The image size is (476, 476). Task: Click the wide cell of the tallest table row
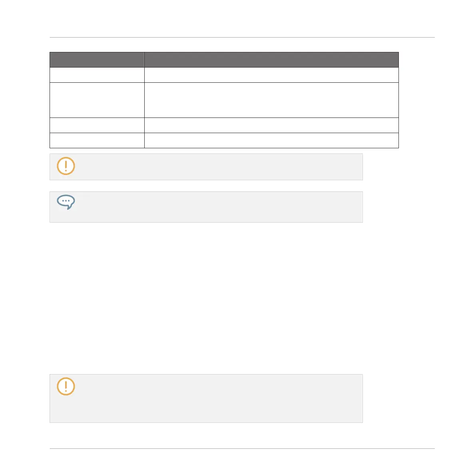point(271,100)
